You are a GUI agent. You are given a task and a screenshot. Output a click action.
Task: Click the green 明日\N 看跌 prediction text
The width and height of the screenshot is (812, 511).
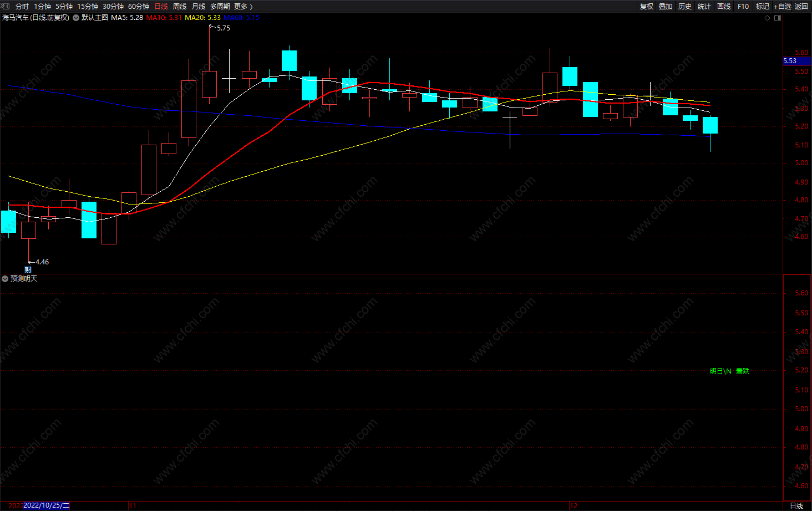coord(729,371)
